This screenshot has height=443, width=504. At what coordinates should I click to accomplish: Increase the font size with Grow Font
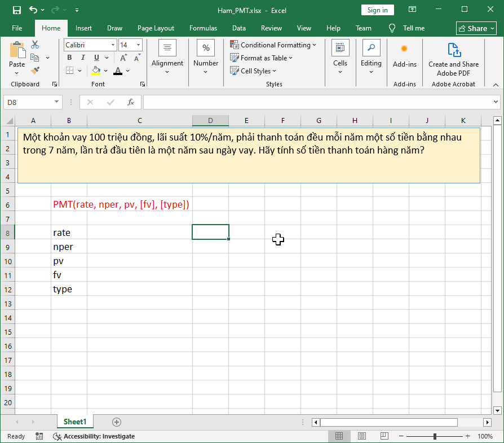pyautogui.click(x=122, y=56)
